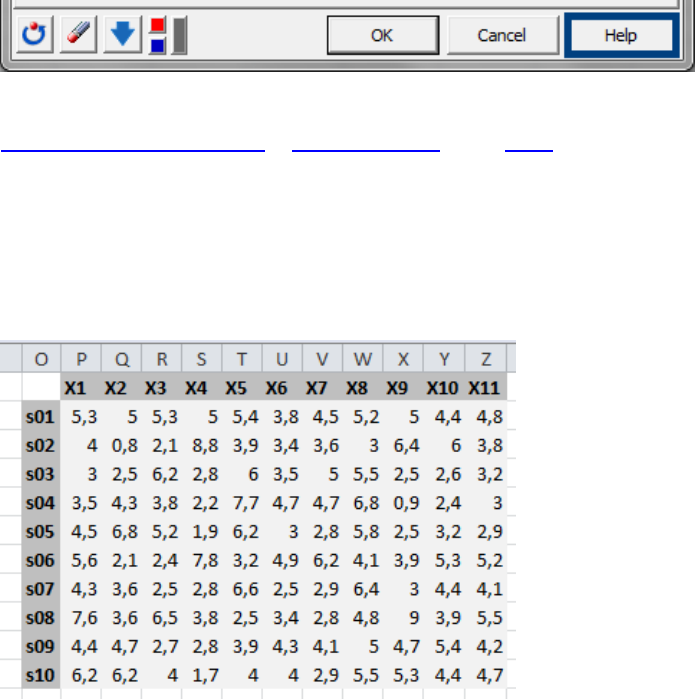
Task: Select column header W
Action: 363,359
